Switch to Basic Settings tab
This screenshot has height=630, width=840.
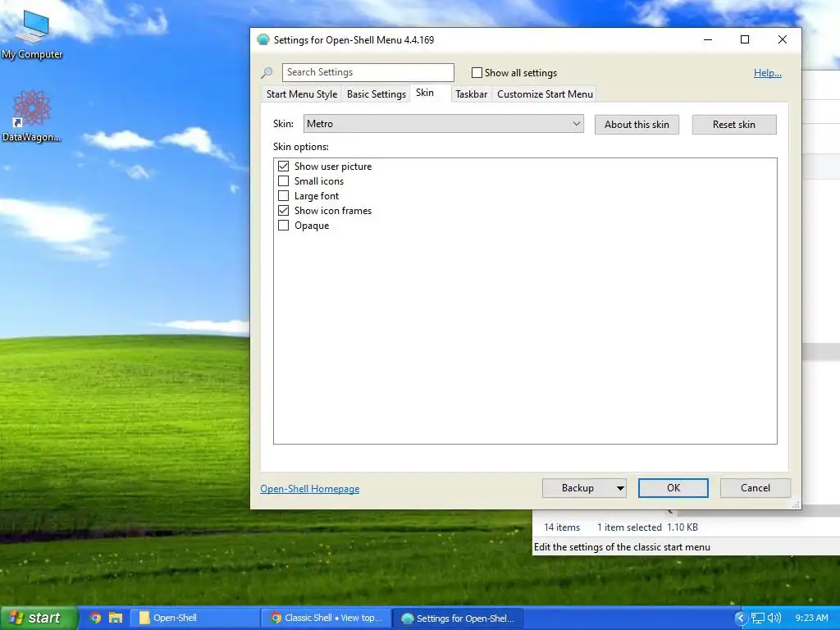pos(376,94)
